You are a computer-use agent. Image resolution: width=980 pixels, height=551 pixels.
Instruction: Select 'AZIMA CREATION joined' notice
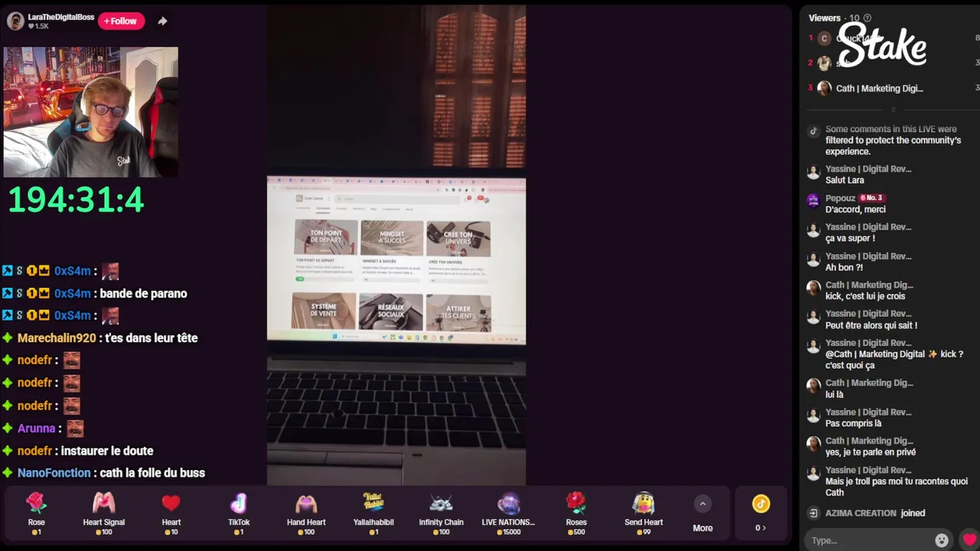click(x=875, y=513)
